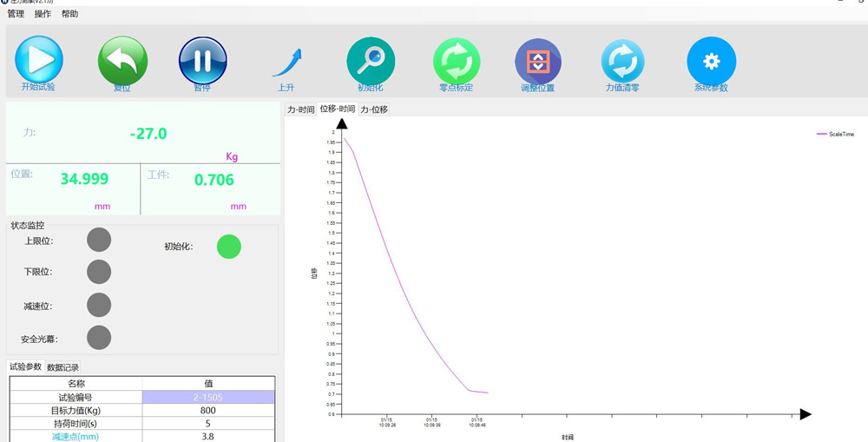Switch to the 位移-时间 chart tab
Viewport: 868px width, 442px height.
pyautogui.click(x=338, y=109)
